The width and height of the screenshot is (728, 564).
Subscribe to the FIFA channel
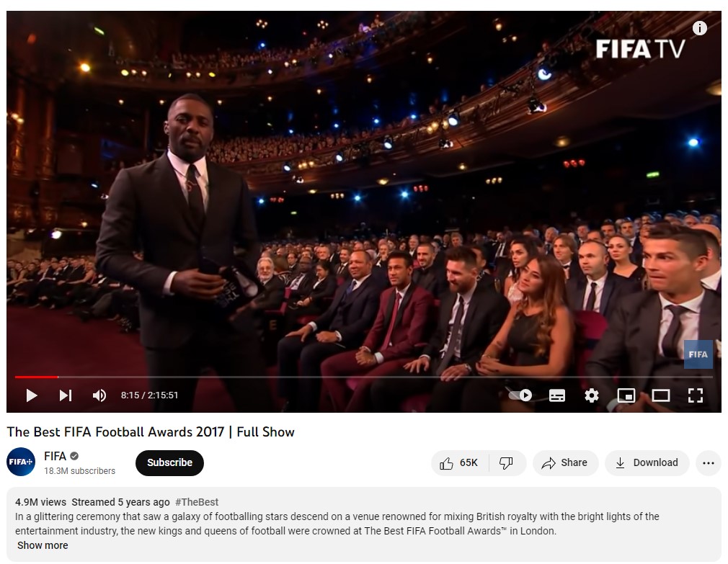(x=169, y=463)
